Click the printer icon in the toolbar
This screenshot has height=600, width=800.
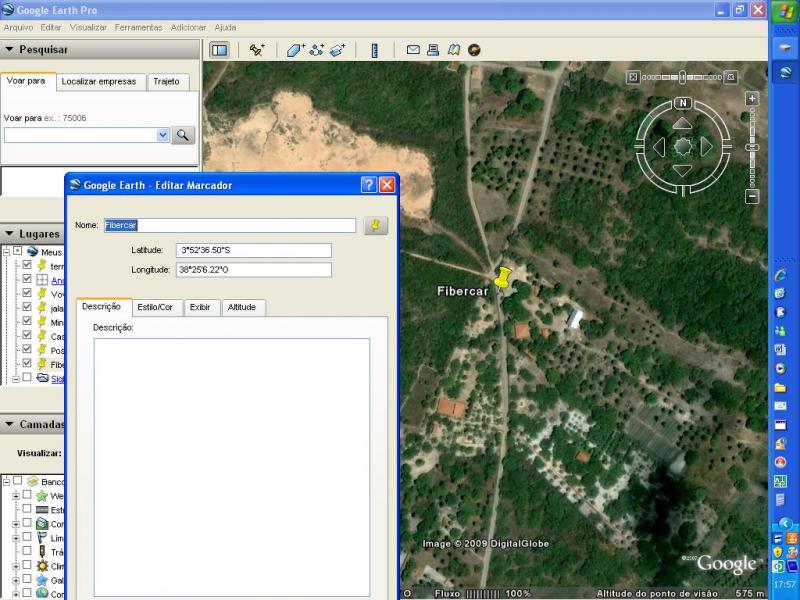[433, 49]
